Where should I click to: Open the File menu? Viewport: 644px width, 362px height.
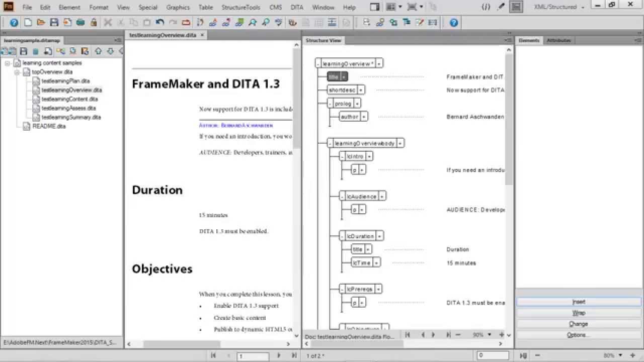[x=27, y=8]
